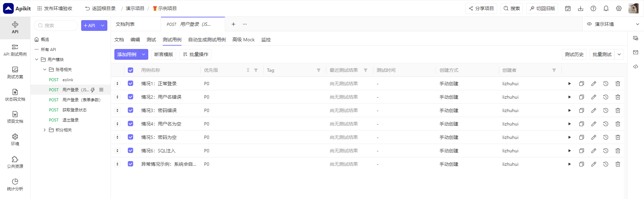Open API section in left sidebar
Image resolution: width=644 pixels, height=199 pixels.
tap(15, 28)
